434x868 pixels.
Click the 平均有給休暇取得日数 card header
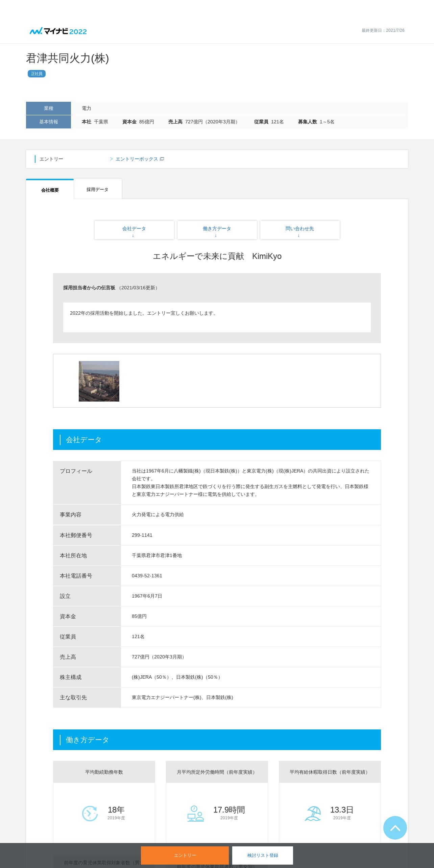[x=330, y=772]
